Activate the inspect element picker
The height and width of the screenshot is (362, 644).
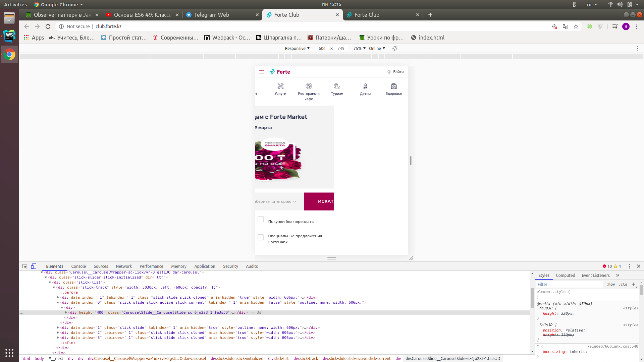[24, 266]
